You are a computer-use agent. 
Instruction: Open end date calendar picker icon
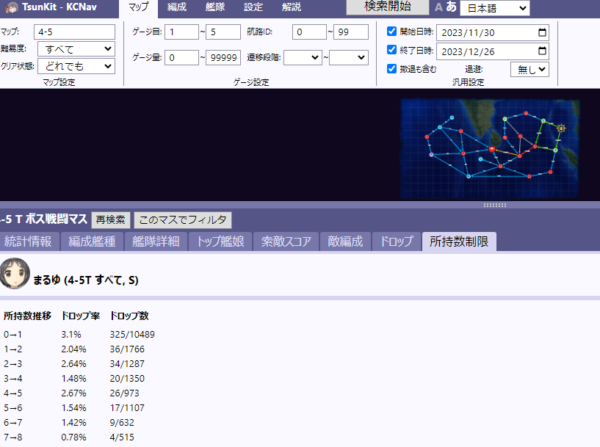(542, 50)
